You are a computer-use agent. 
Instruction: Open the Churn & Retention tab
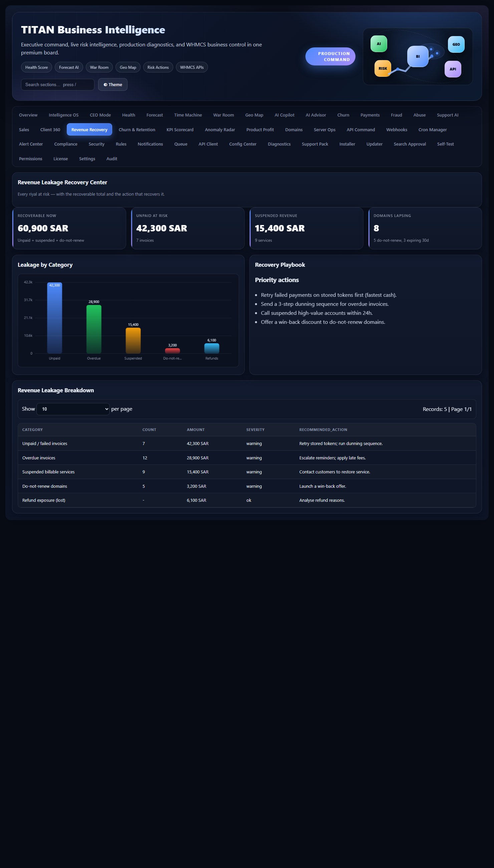[137, 130]
